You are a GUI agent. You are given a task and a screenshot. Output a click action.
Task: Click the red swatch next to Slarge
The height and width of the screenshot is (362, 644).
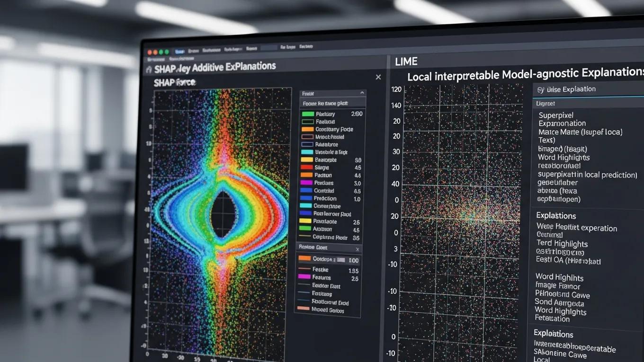[307, 168]
